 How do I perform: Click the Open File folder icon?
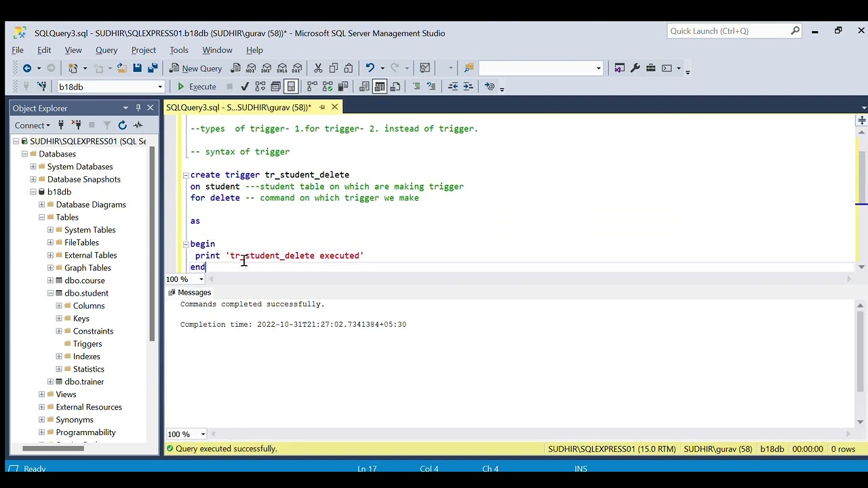[x=122, y=68]
